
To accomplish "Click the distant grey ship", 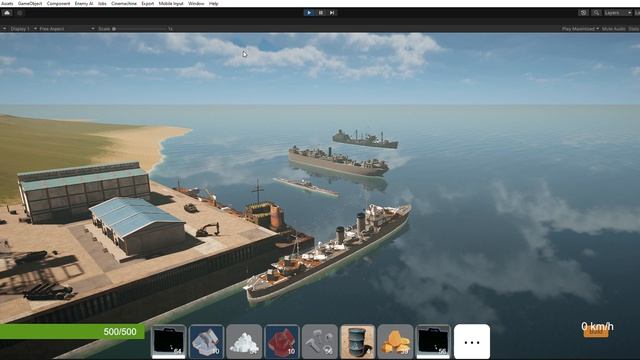I will pyautogui.click(x=365, y=139).
